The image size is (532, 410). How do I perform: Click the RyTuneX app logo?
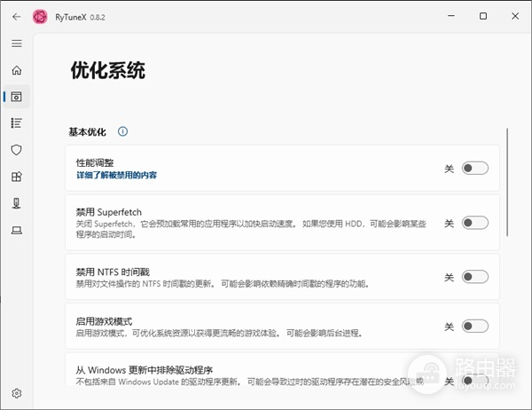click(x=40, y=17)
